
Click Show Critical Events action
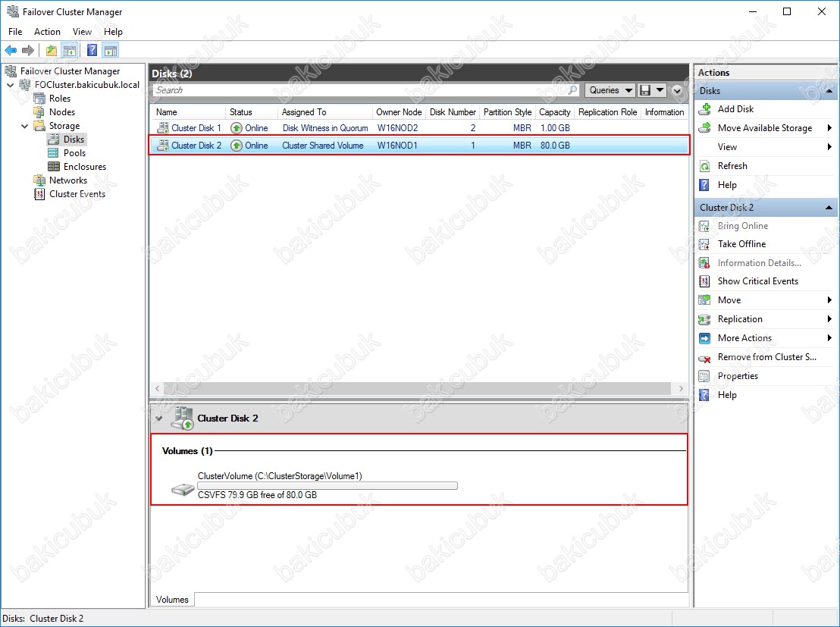coord(757,281)
